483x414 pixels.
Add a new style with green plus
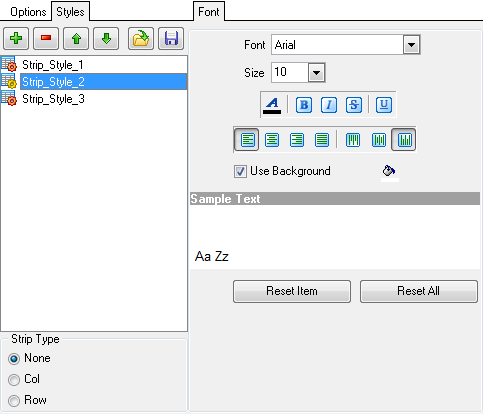tap(16, 39)
